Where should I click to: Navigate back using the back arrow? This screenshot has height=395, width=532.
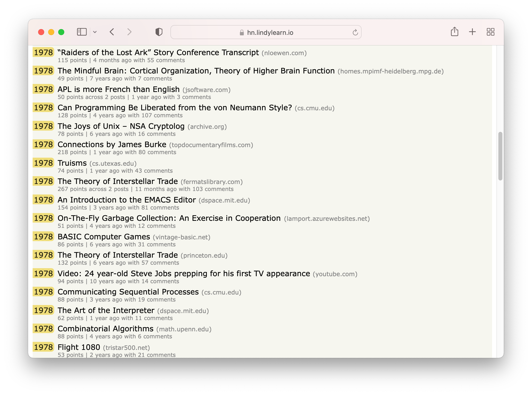click(x=112, y=32)
